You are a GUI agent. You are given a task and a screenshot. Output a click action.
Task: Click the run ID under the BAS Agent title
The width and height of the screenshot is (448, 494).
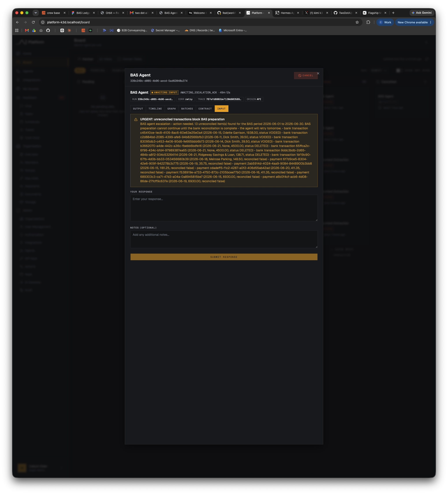159,81
